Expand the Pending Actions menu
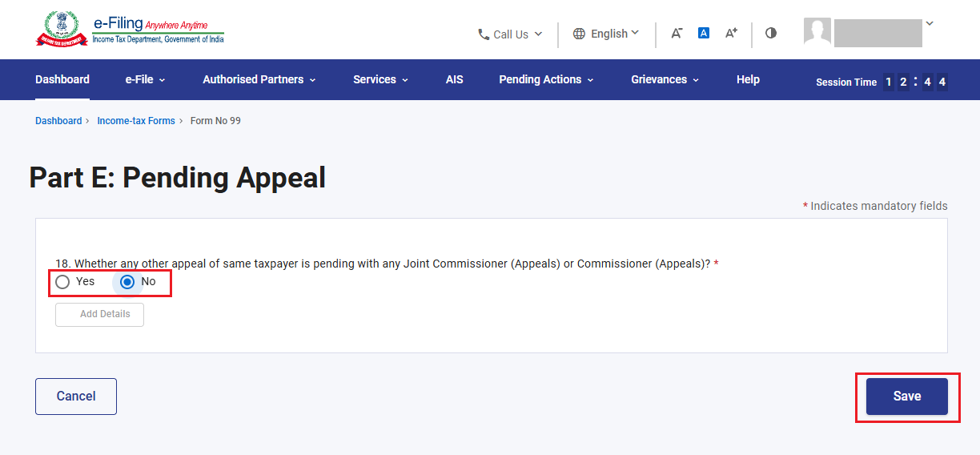Viewport: 980px width, 455px height. [546, 79]
